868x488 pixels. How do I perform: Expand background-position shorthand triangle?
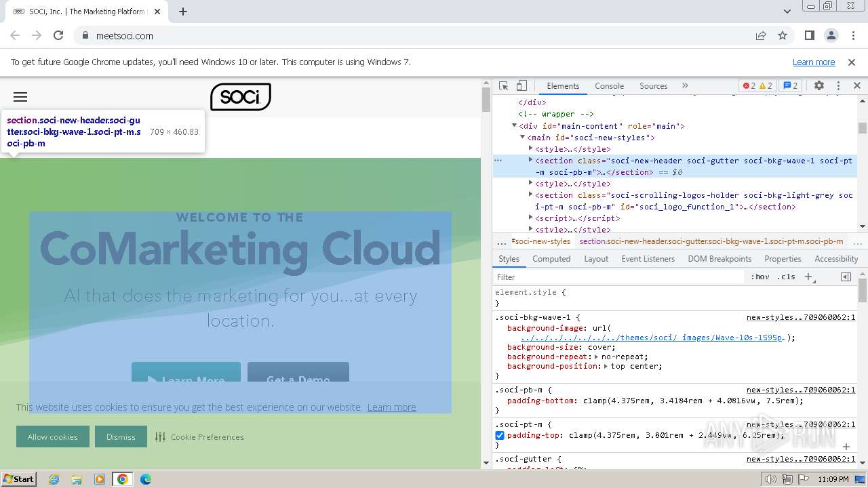click(606, 366)
